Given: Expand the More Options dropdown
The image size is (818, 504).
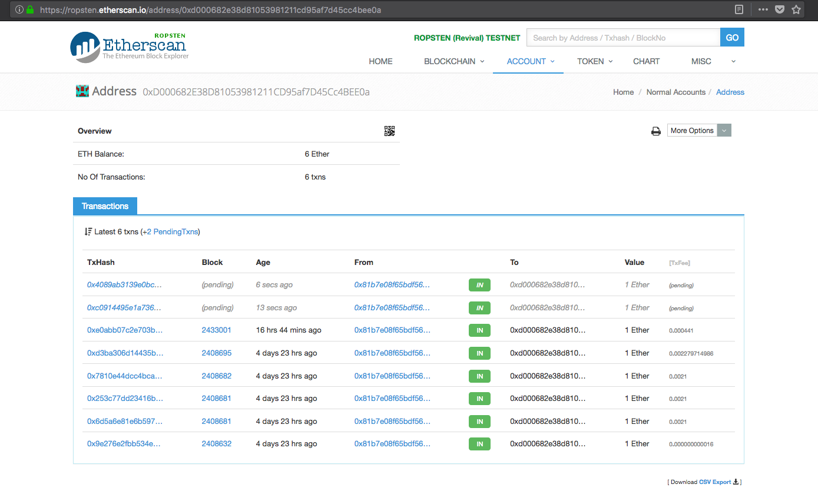Looking at the screenshot, I should pos(725,130).
